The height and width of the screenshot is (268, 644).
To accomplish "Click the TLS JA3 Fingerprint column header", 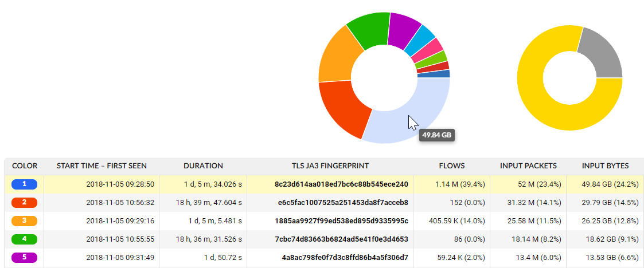I will (330, 166).
